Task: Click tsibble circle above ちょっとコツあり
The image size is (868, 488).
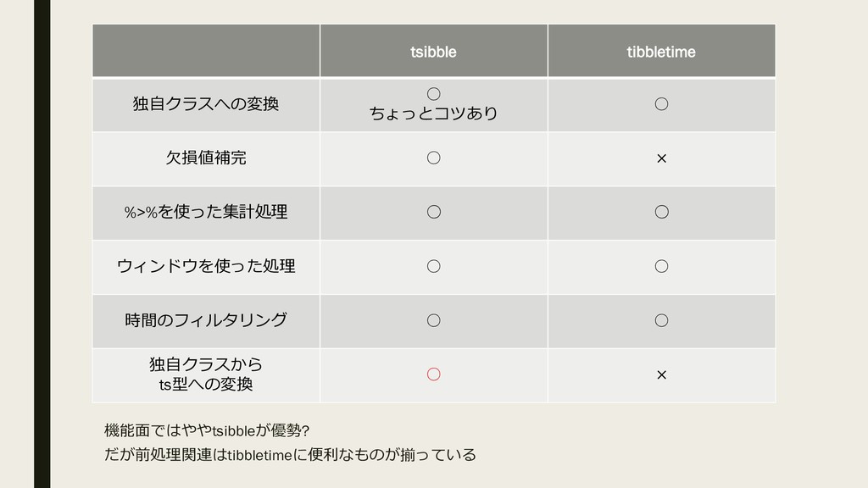Action: click(x=434, y=94)
